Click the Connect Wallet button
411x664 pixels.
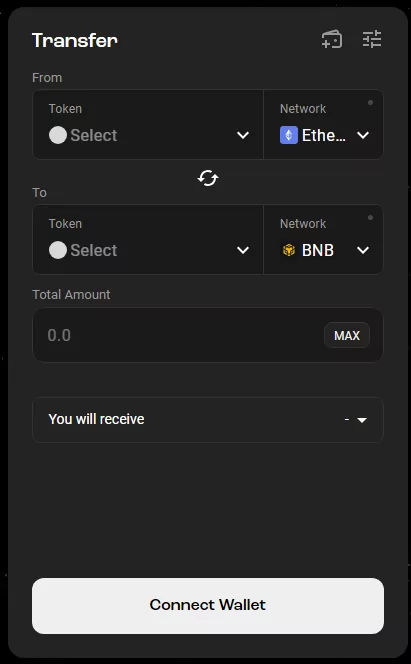(x=208, y=606)
